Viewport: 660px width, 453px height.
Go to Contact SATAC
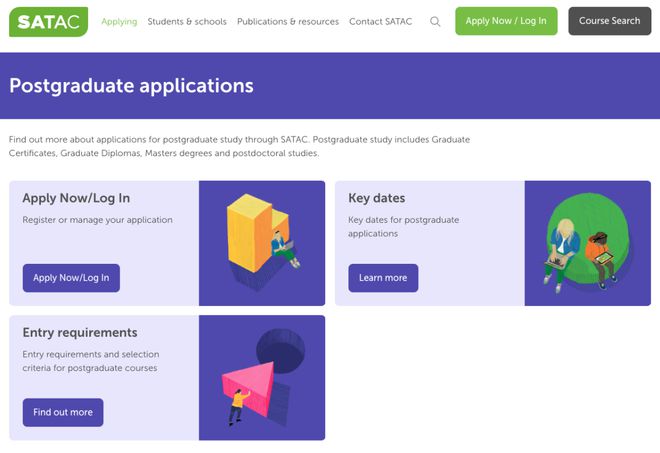pos(381,21)
